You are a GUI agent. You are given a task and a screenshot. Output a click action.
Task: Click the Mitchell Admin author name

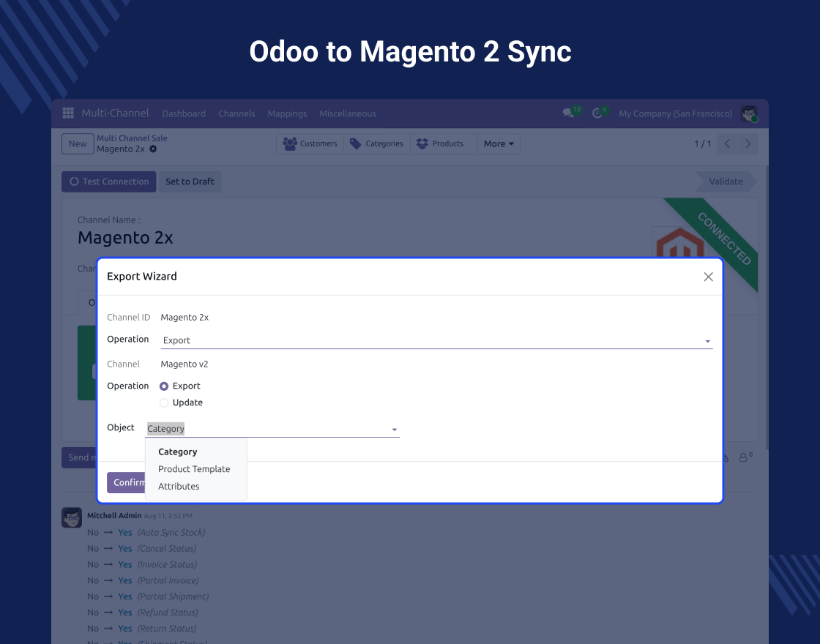114,515
